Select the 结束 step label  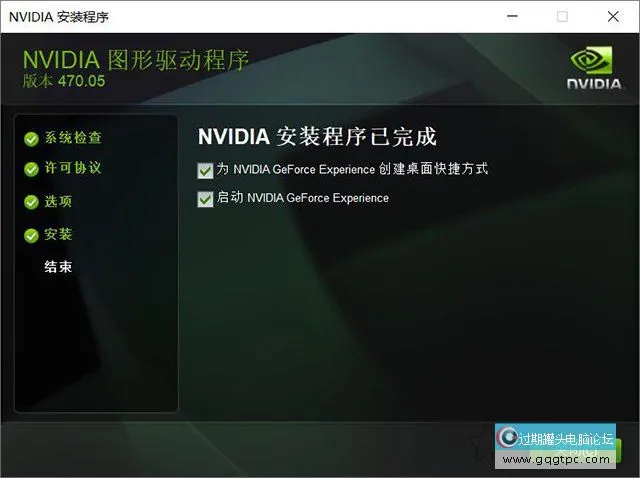58,267
